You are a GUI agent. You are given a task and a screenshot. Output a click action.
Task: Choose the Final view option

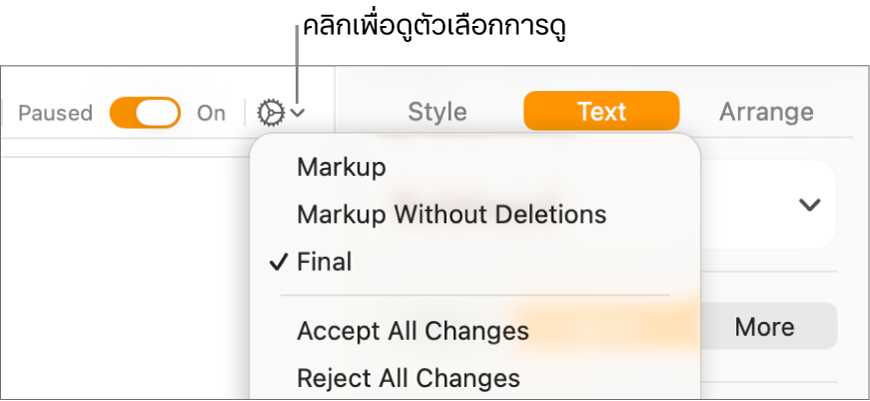pos(324,262)
